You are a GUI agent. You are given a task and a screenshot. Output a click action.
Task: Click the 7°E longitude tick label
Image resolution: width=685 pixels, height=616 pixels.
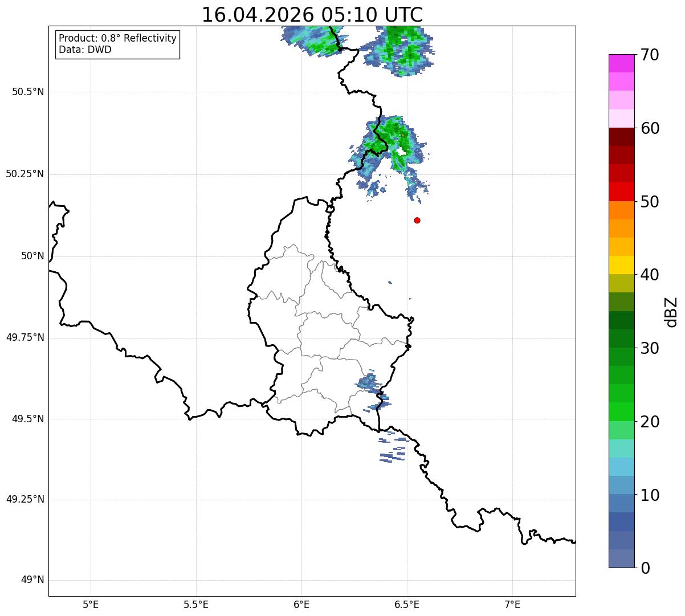click(512, 604)
